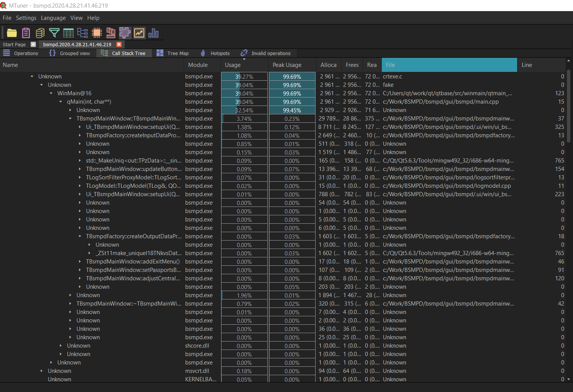Viewport: 573px width, 392px height.
Task: Switch to the Start Page tab
Action: pos(14,44)
